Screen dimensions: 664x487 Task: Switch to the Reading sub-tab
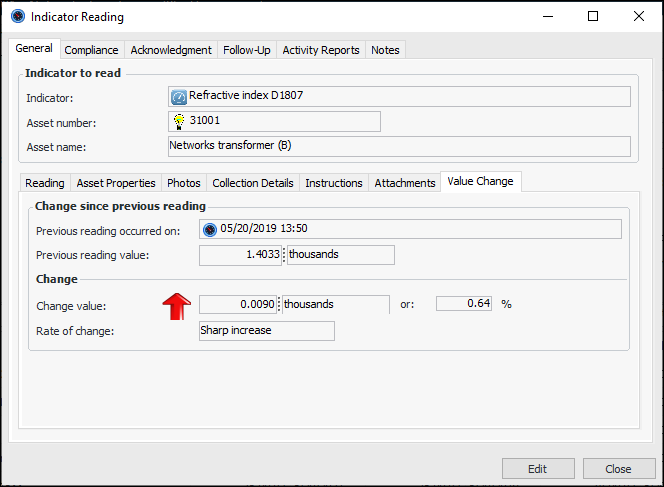pos(45,183)
